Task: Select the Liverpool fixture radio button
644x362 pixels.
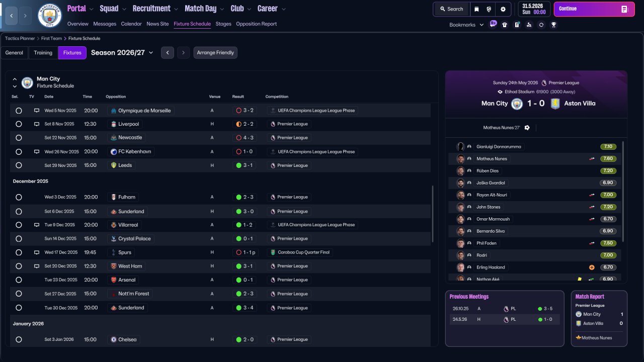Action: coord(19,124)
